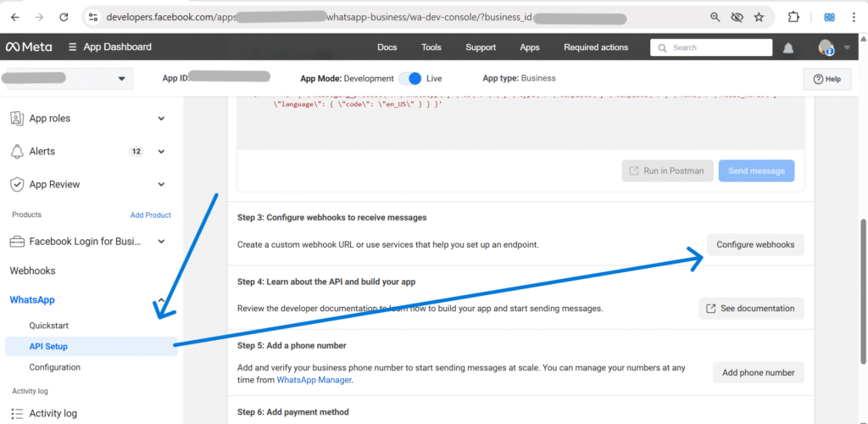The width and height of the screenshot is (868, 424).
Task: Open the browser extensions puzzle icon
Action: [x=793, y=16]
